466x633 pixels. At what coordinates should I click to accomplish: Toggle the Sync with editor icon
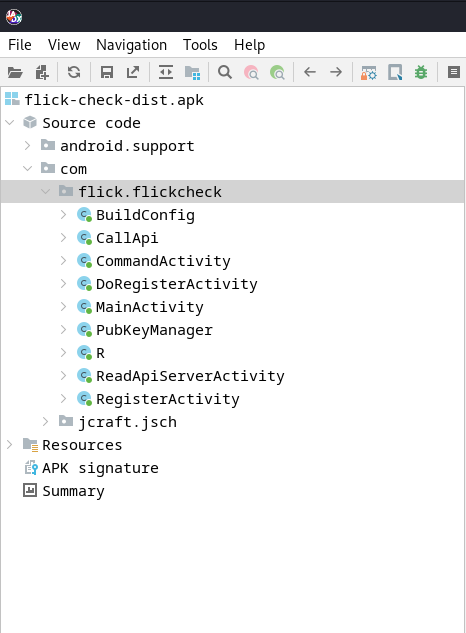click(166, 72)
